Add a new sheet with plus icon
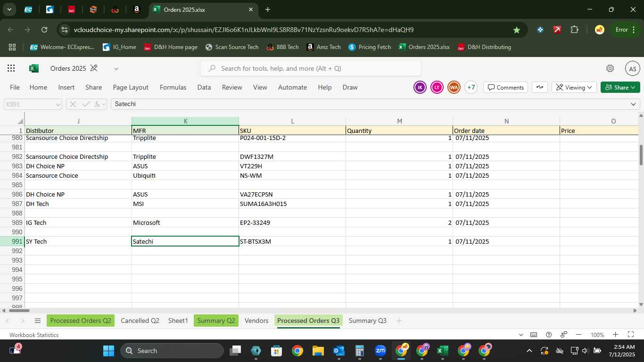This screenshot has width=644, height=362. click(399, 321)
